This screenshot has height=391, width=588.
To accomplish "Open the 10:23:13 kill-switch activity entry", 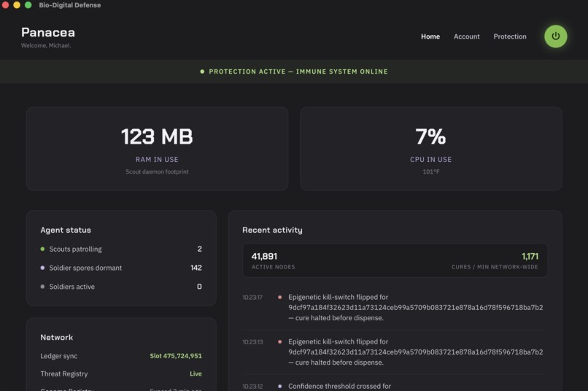I will click(x=395, y=352).
